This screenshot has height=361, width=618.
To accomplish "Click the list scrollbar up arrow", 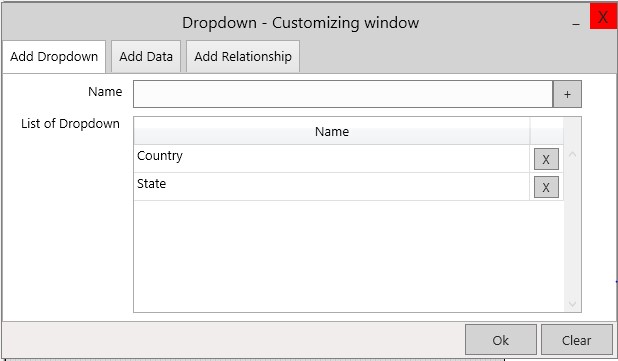I will point(572,155).
